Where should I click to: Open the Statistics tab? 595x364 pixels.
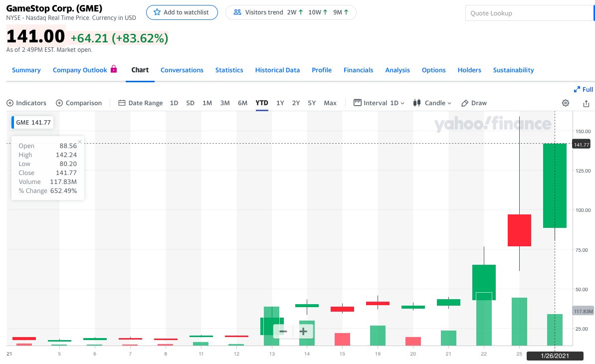pos(229,70)
